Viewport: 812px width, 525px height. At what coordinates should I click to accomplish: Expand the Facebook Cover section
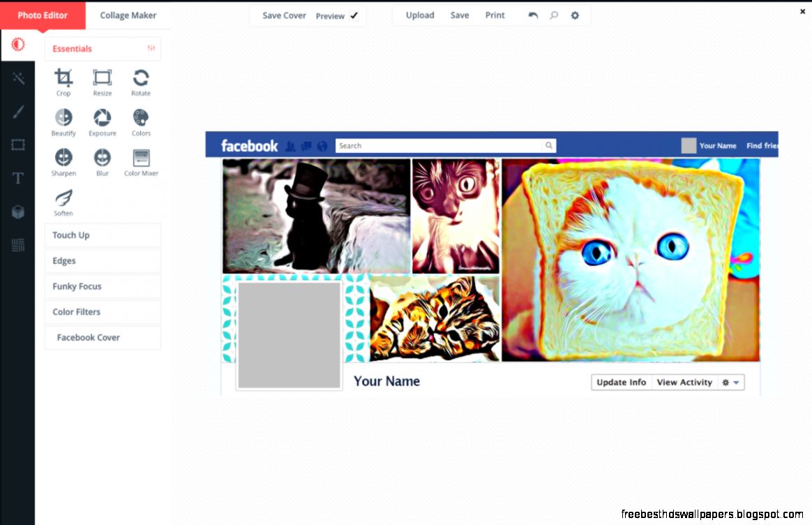[103, 337]
